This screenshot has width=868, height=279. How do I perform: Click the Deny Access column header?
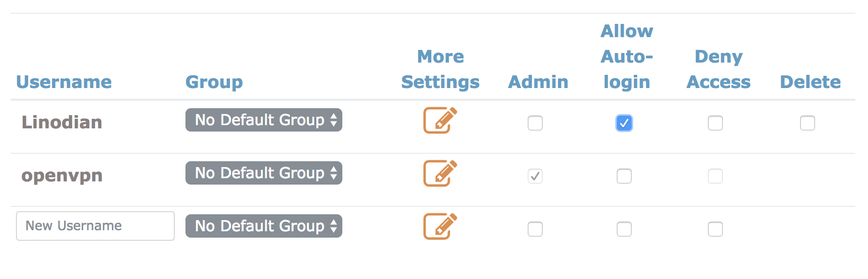(719, 69)
